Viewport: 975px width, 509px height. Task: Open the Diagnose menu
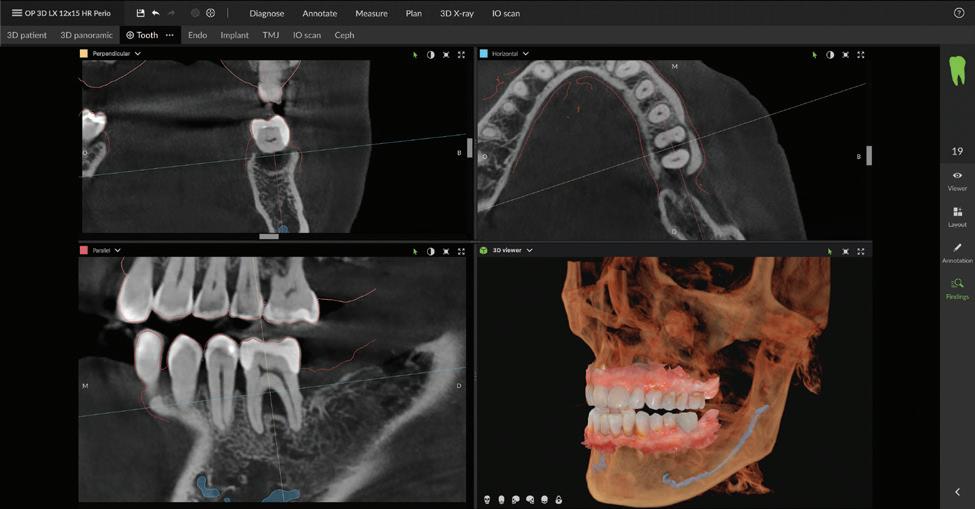coord(267,13)
